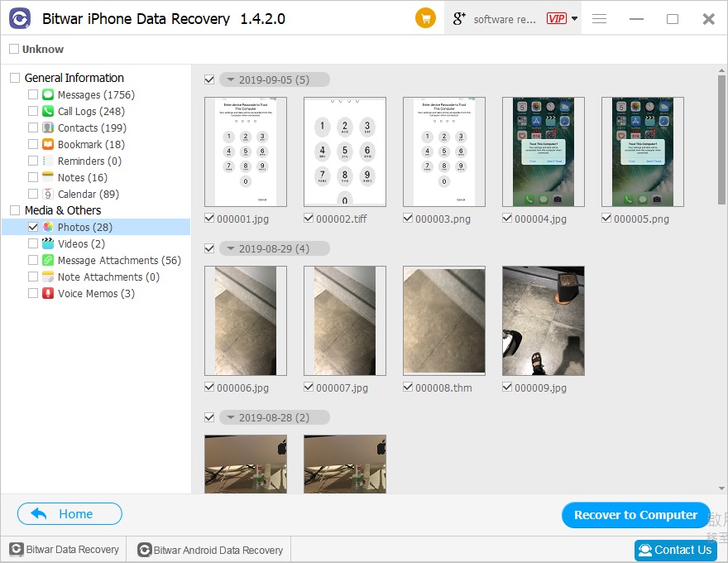The height and width of the screenshot is (563, 728).
Task: Check the Call Logs (248) checkbox
Action: click(33, 111)
